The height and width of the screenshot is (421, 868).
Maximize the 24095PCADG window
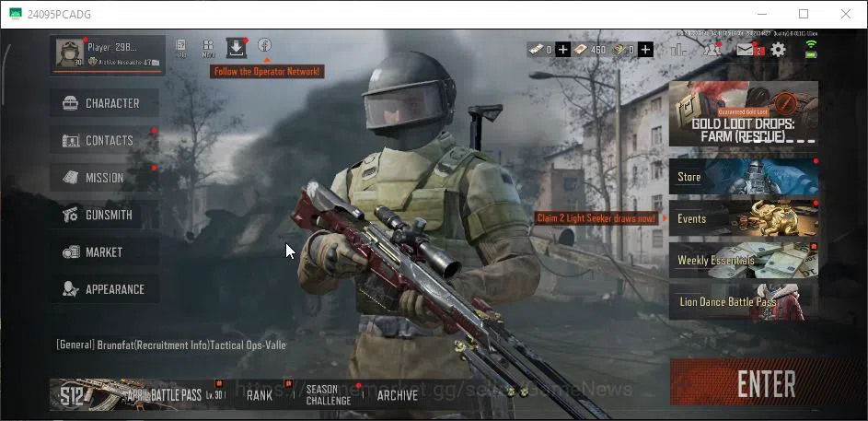click(804, 14)
